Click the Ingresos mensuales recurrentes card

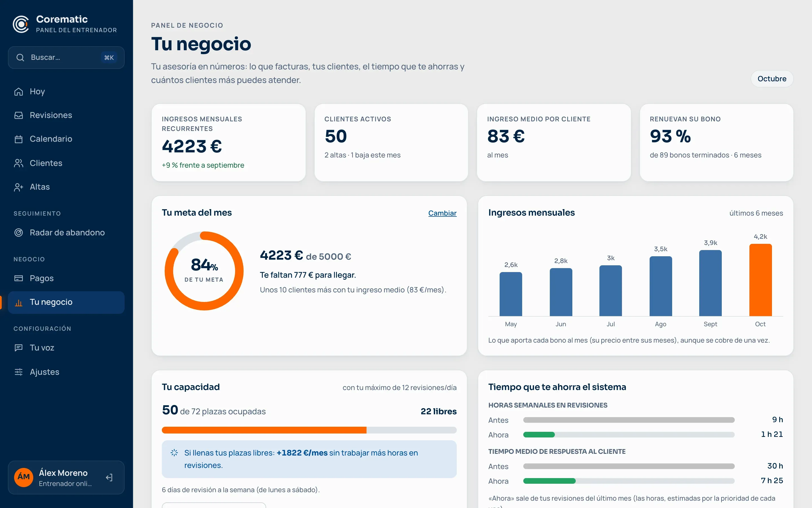coord(228,143)
